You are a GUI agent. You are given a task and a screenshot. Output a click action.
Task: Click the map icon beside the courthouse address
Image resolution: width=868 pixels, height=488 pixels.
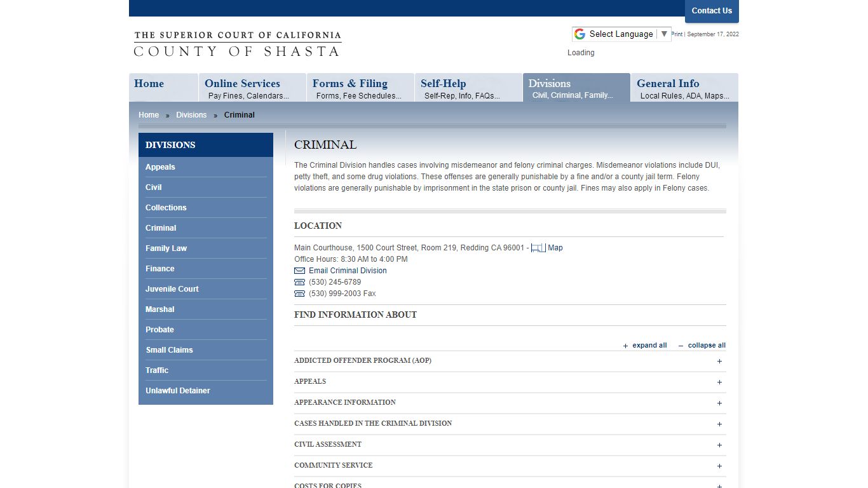tap(538, 248)
